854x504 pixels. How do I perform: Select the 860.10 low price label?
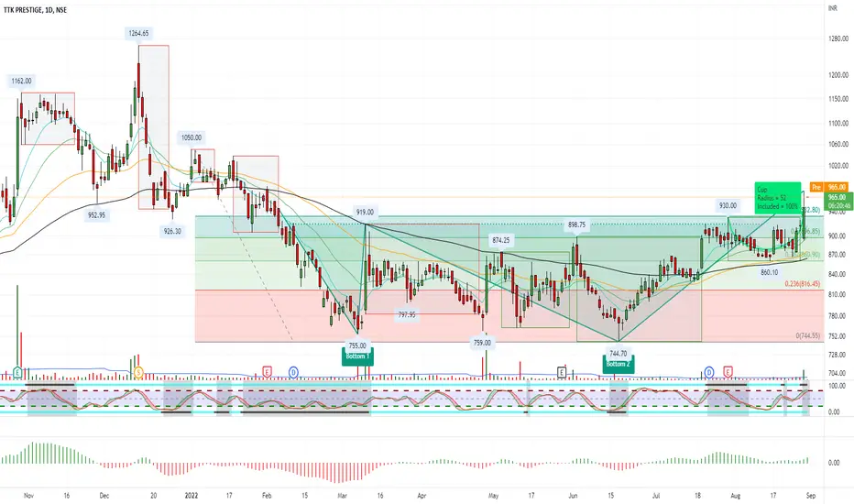pos(769,272)
